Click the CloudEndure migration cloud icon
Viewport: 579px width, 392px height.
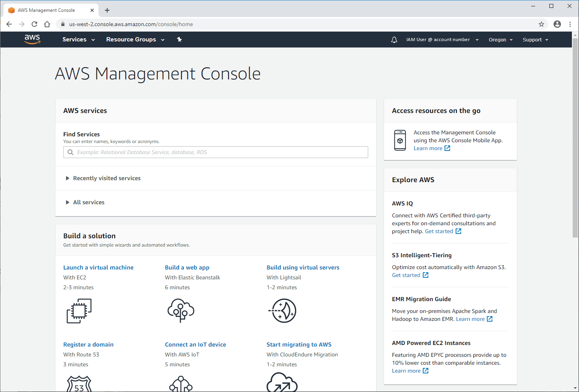coord(282,383)
